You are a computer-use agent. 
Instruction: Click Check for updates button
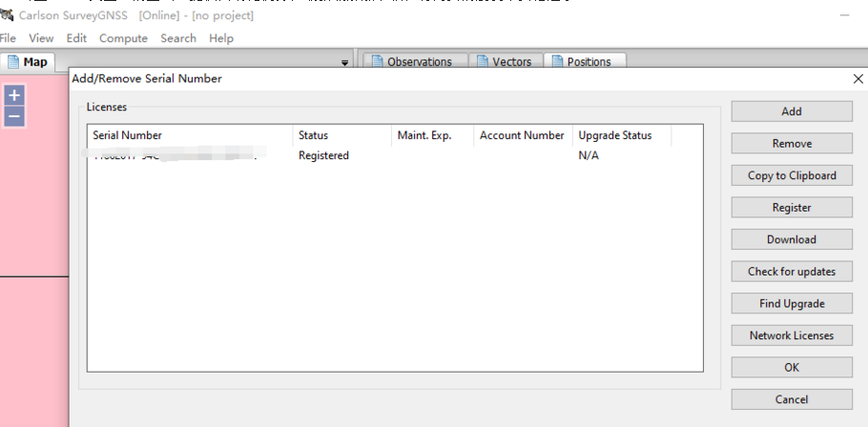click(792, 272)
